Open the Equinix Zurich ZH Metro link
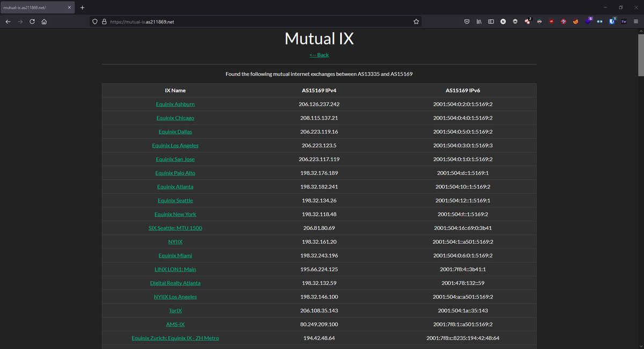644x349 pixels. (x=175, y=338)
